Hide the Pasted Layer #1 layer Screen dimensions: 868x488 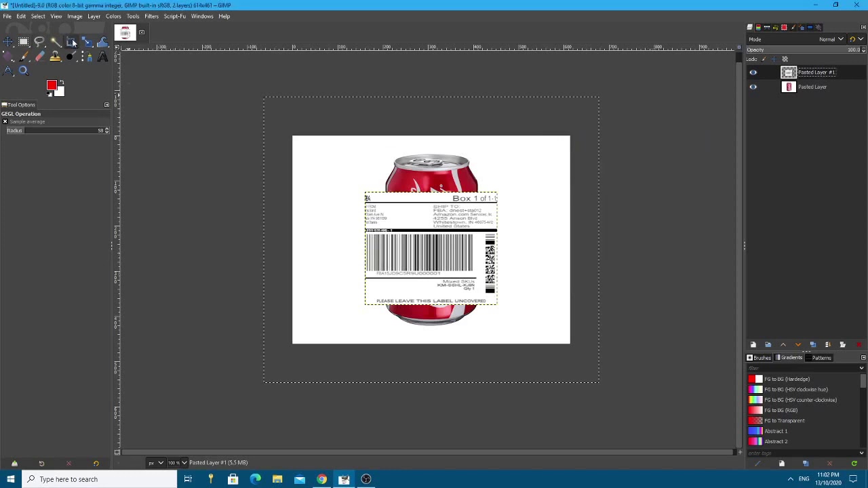pos(753,72)
